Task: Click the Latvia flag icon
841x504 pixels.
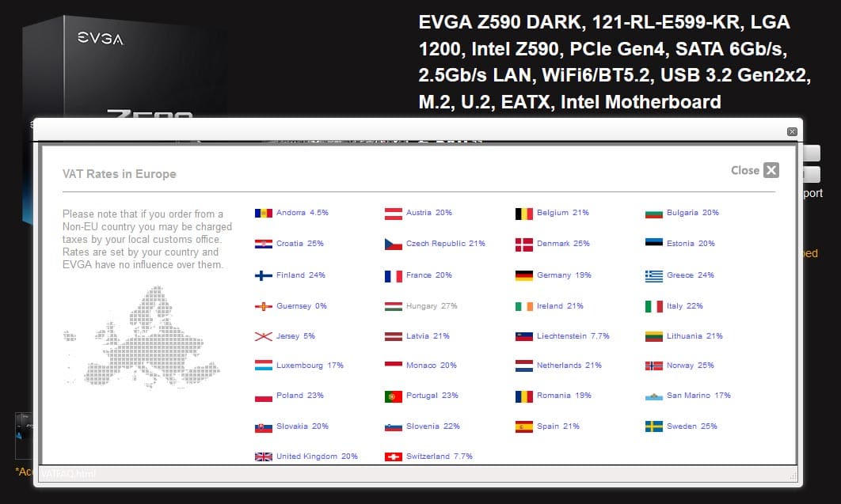Action: (393, 337)
